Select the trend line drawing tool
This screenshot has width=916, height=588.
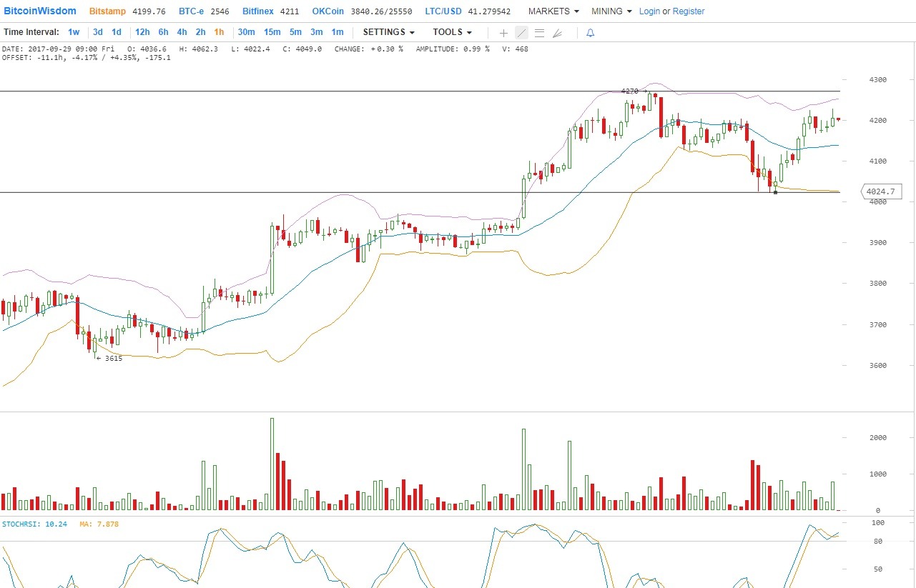pyautogui.click(x=521, y=33)
